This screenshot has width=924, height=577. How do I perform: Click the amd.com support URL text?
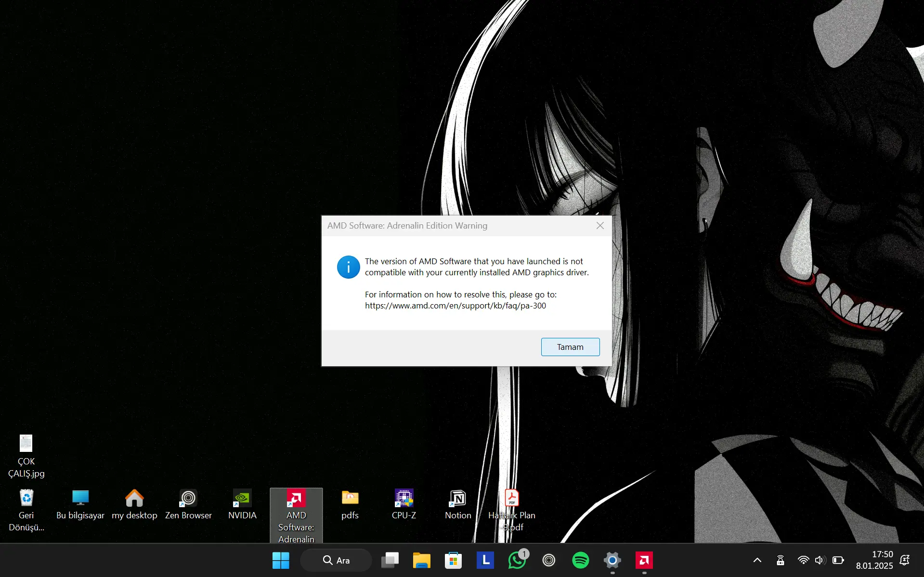[455, 306]
